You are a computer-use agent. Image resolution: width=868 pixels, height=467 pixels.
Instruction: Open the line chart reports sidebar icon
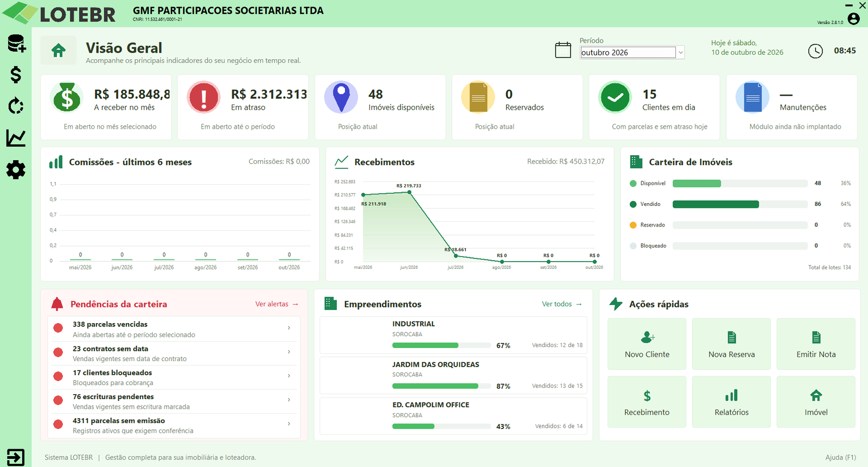[x=16, y=138]
